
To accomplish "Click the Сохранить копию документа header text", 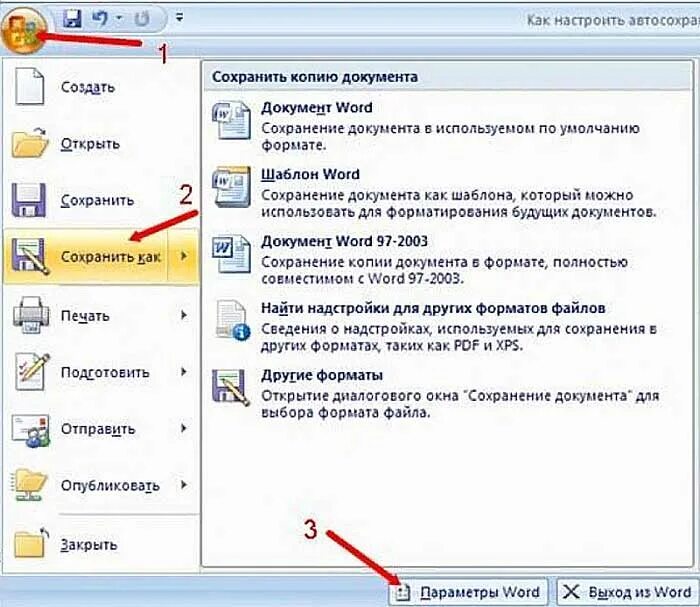I will 315,76.
